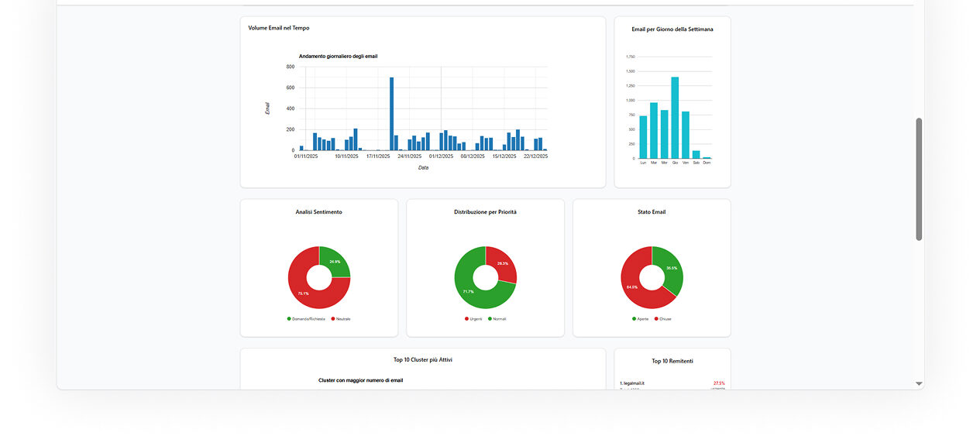Screen dimensions: 980x443
Task: Click the vertical scrollbar thumb
Action: pos(919,179)
